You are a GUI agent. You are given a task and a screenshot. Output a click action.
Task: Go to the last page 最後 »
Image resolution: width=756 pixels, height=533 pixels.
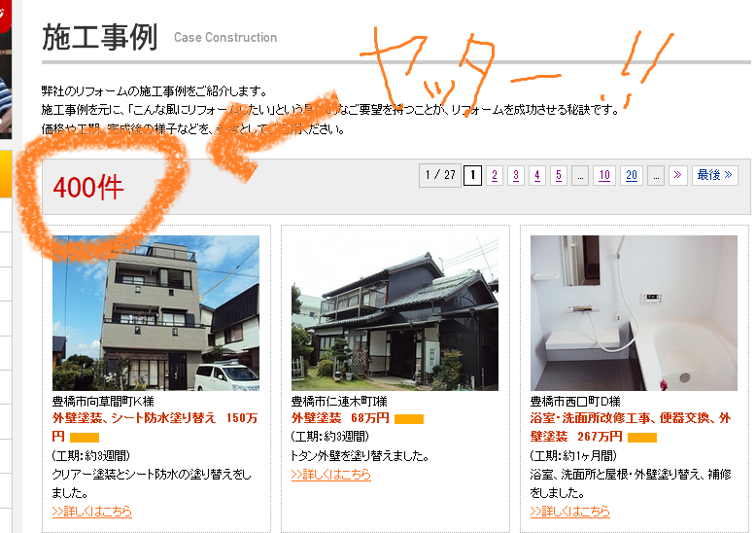click(x=714, y=175)
